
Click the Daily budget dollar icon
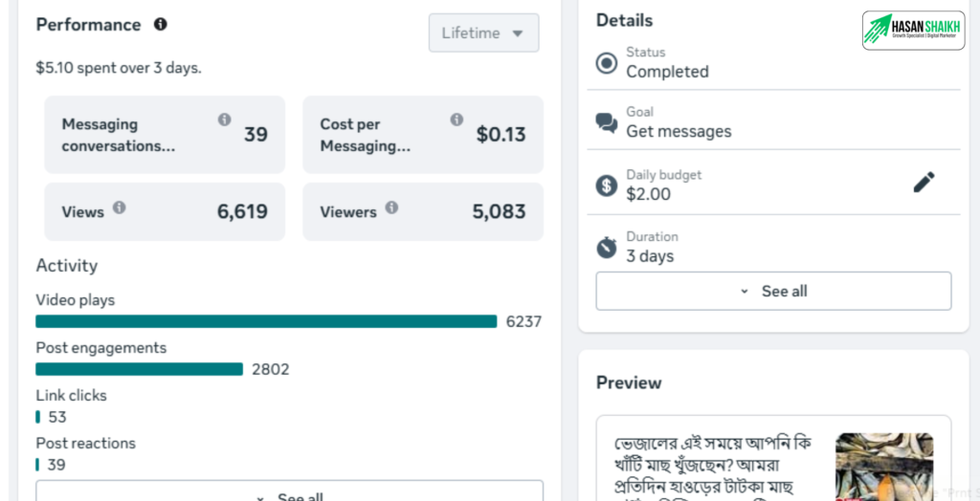pyautogui.click(x=607, y=185)
